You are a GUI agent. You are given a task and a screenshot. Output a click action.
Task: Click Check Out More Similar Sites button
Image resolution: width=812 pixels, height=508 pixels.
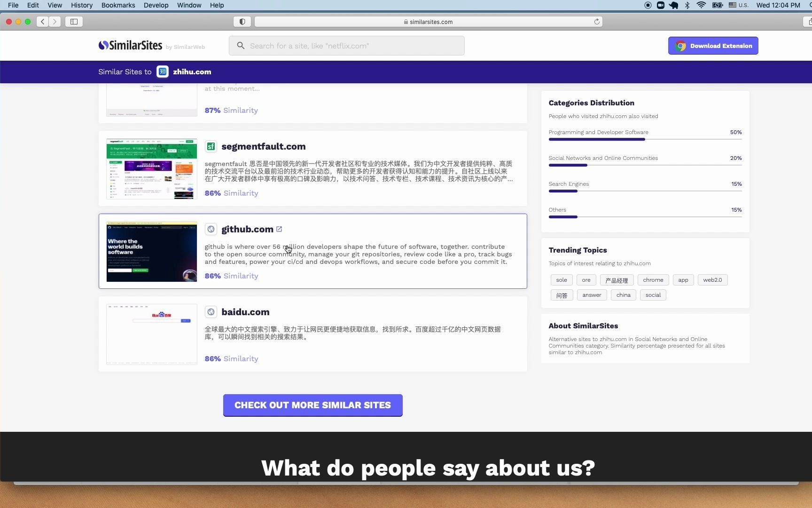312,405
